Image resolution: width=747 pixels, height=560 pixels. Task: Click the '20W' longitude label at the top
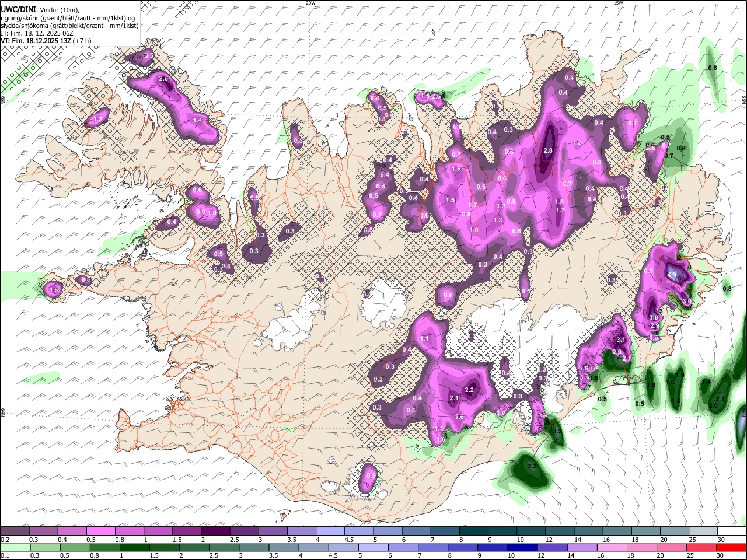[x=310, y=3]
